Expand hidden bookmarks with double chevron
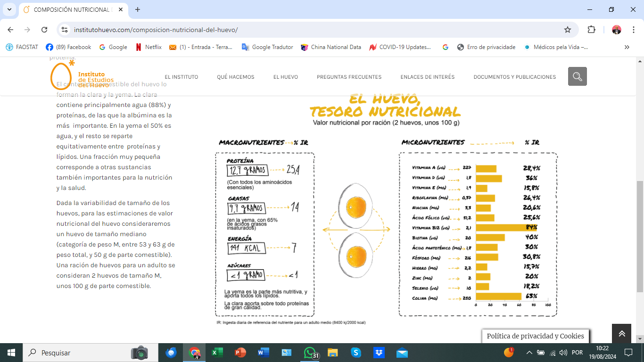This screenshot has width=644, height=362. click(x=627, y=47)
